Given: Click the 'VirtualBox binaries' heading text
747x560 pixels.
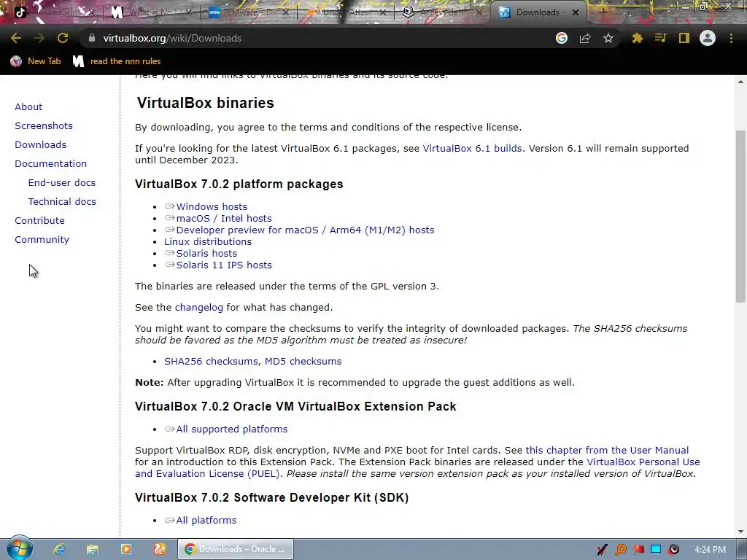Looking at the screenshot, I should pos(205,103).
